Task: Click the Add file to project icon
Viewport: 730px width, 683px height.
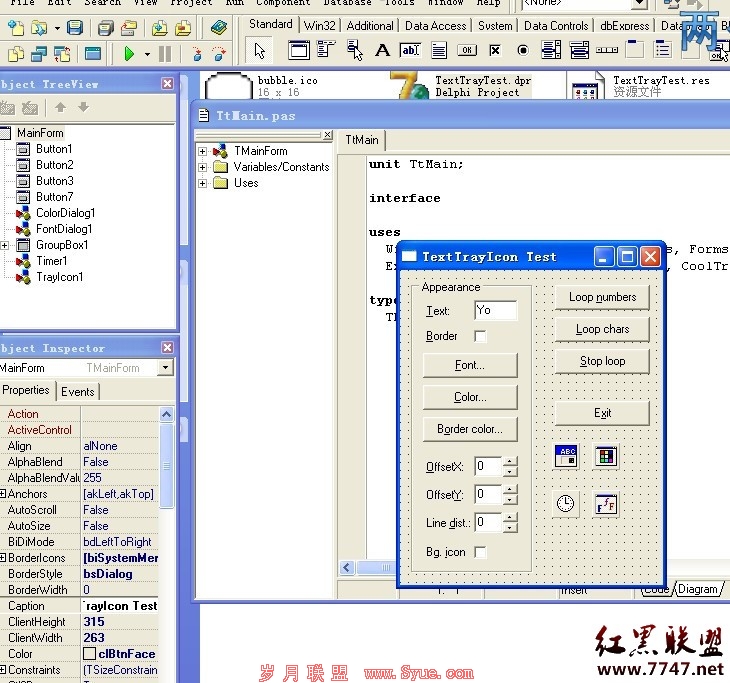Action: pos(160,28)
